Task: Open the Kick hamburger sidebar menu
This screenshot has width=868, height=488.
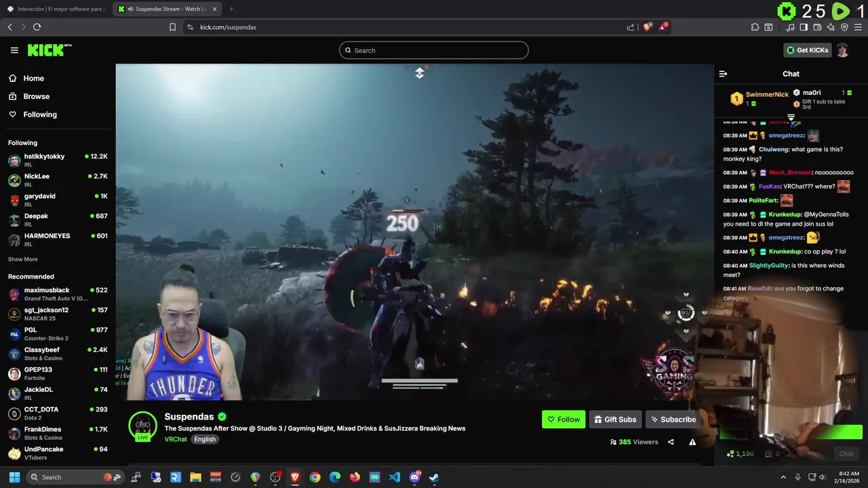Action: 14,50
